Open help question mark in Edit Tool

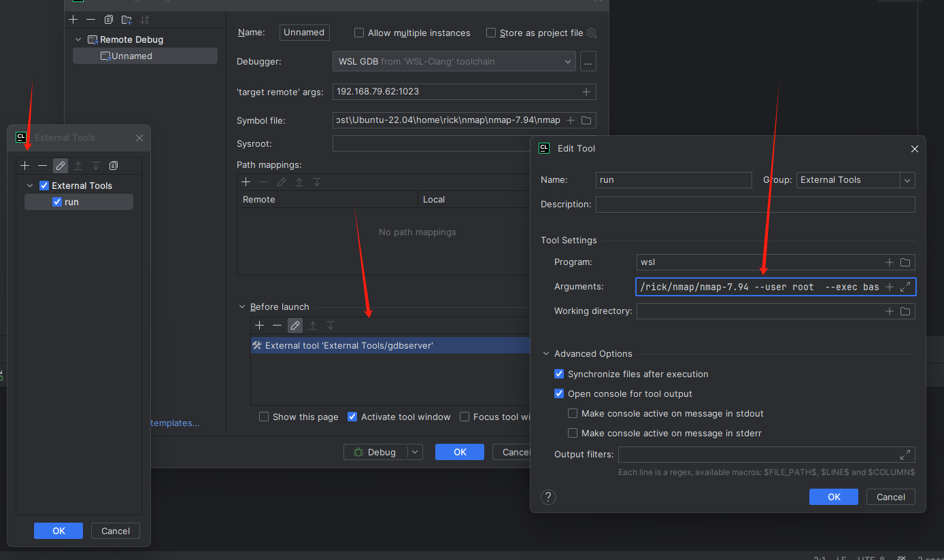548,497
